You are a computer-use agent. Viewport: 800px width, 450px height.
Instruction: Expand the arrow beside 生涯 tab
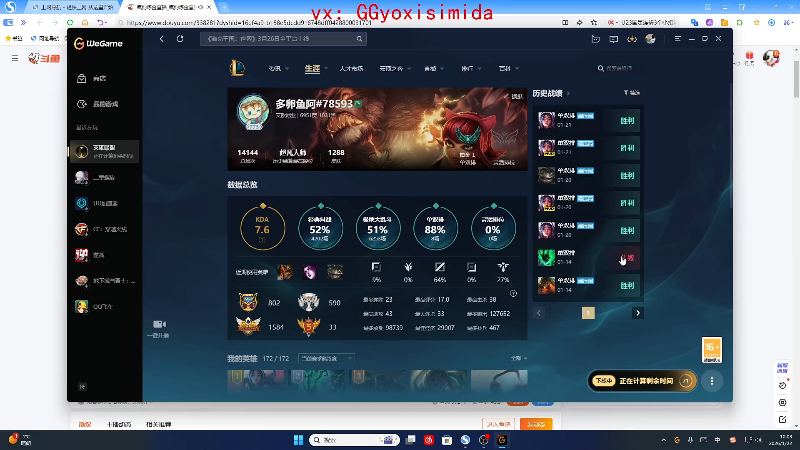click(x=326, y=68)
